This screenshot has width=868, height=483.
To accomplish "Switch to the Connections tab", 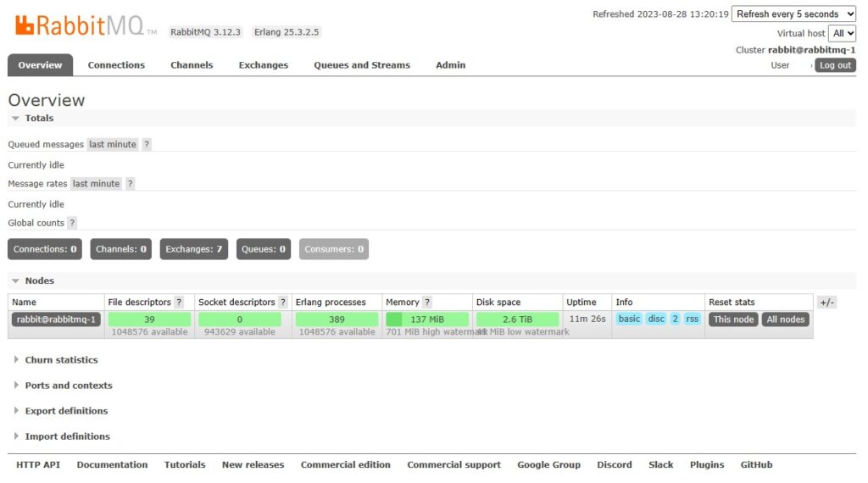I will click(116, 65).
